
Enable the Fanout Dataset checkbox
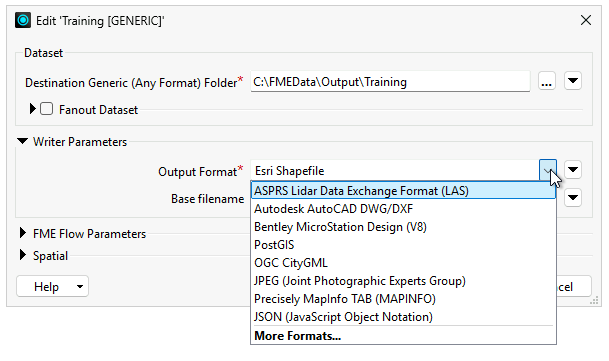point(47,109)
